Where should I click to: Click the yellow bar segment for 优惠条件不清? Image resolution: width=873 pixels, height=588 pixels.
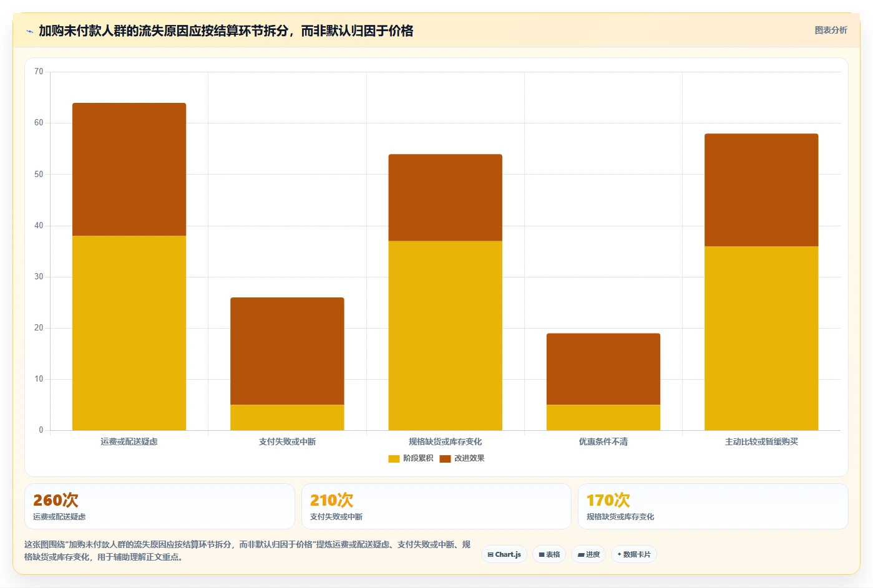(603, 417)
